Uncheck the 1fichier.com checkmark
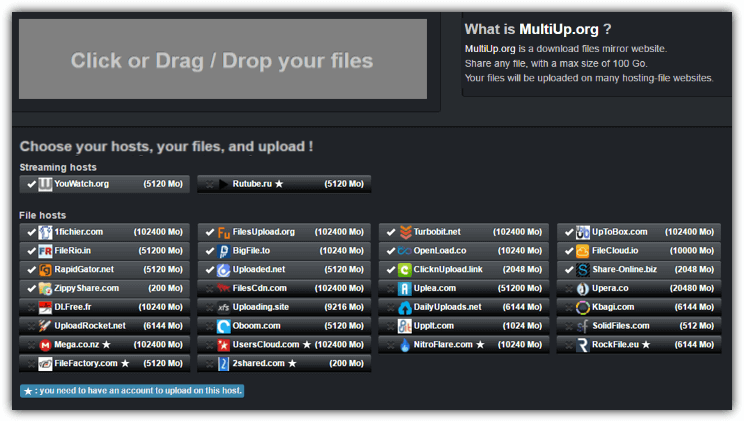Viewport: 744px width, 421px height. coord(31,232)
